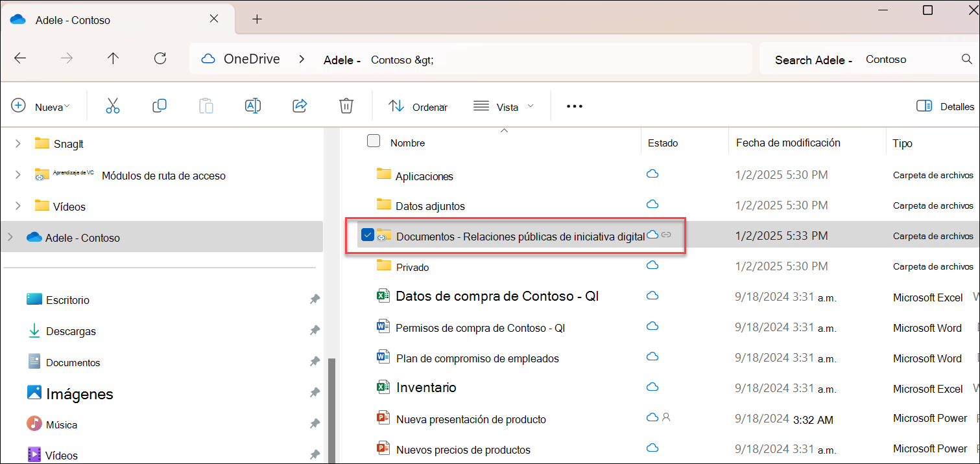Open the Ordenar menu
Image resolution: width=980 pixels, height=464 pixels.
(418, 107)
